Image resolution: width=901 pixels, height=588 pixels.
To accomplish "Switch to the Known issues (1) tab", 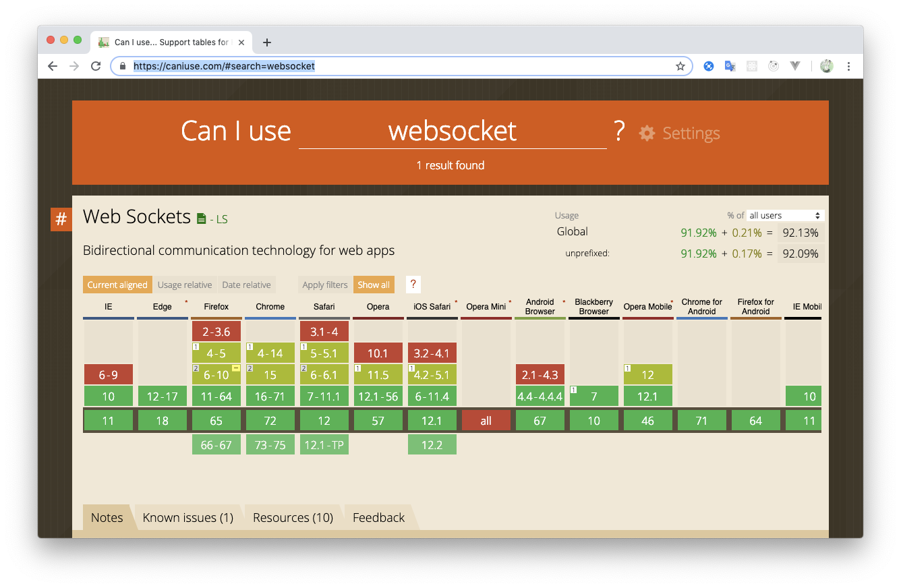I will click(188, 517).
